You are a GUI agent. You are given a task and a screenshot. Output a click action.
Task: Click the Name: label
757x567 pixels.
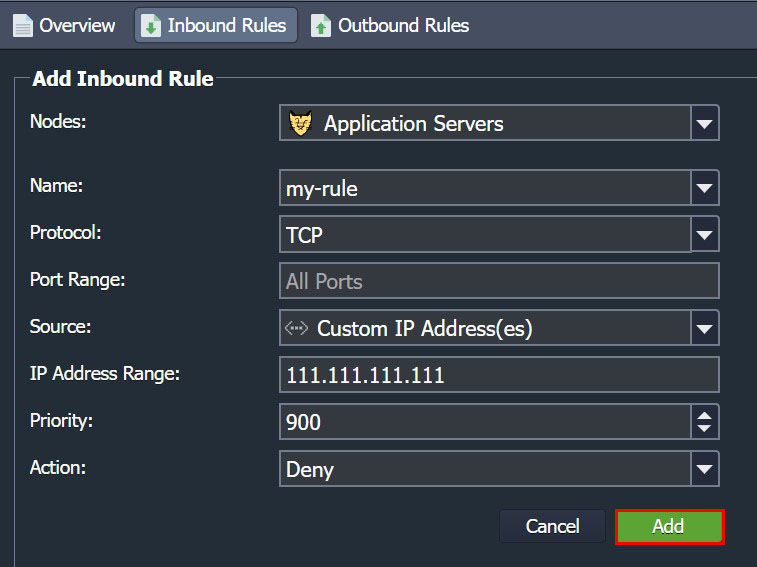pyautogui.click(x=56, y=185)
